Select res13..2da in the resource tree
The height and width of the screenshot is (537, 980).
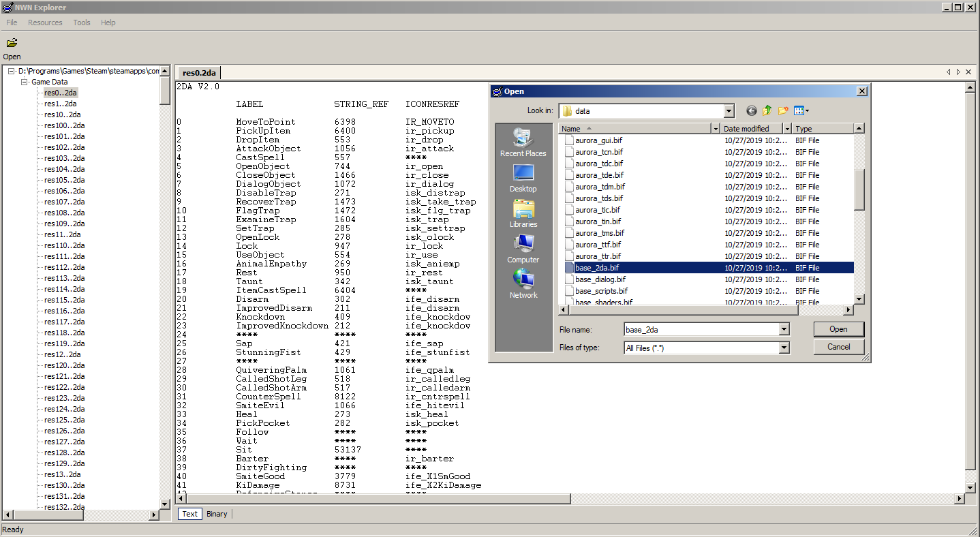pyautogui.click(x=62, y=474)
